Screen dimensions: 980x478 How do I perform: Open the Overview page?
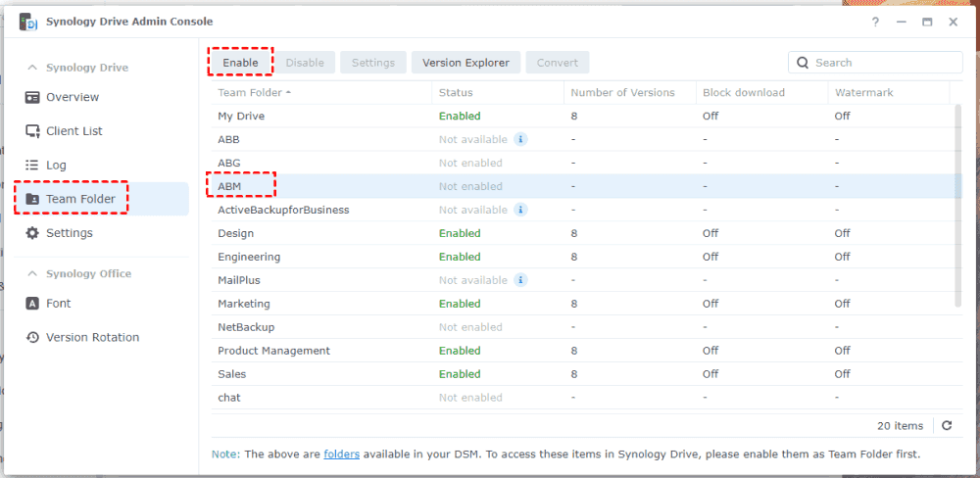pyautogui.click(x=101, y=98)
